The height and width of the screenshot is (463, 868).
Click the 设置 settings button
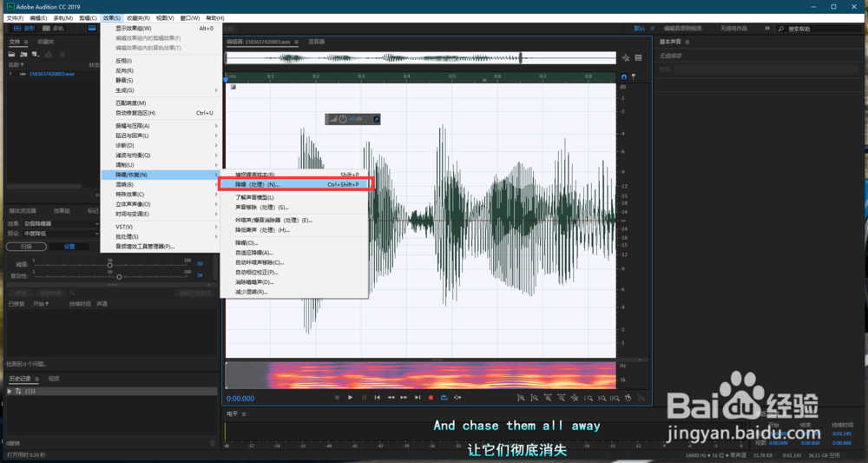(x=69, y=247)
